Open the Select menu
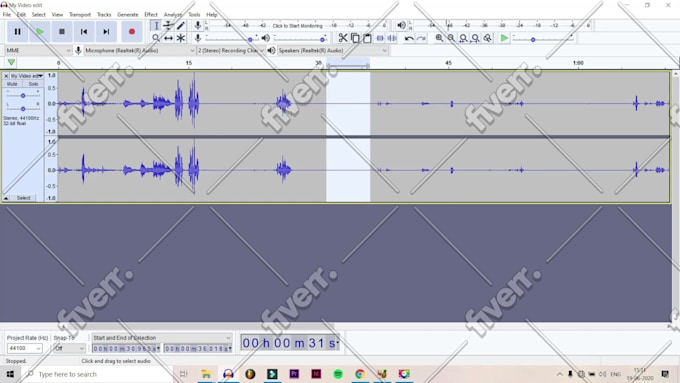680x383 pixels. pos(39,14)
